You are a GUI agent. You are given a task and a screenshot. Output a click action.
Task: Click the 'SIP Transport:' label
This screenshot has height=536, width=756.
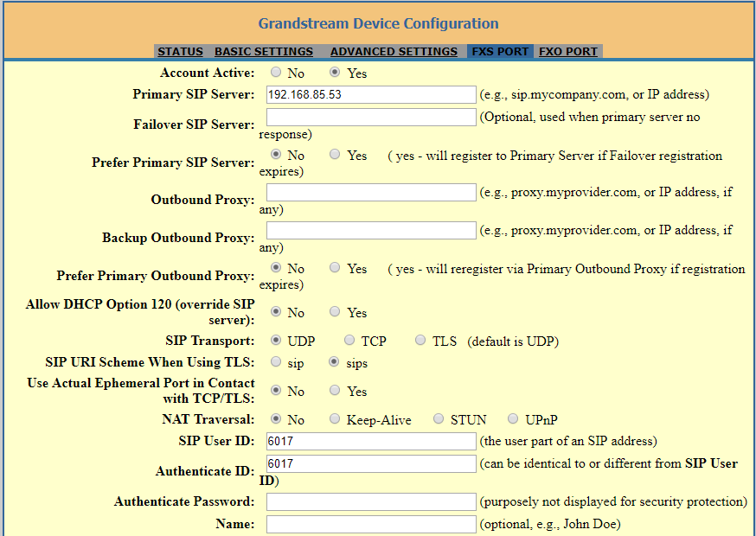209,341
